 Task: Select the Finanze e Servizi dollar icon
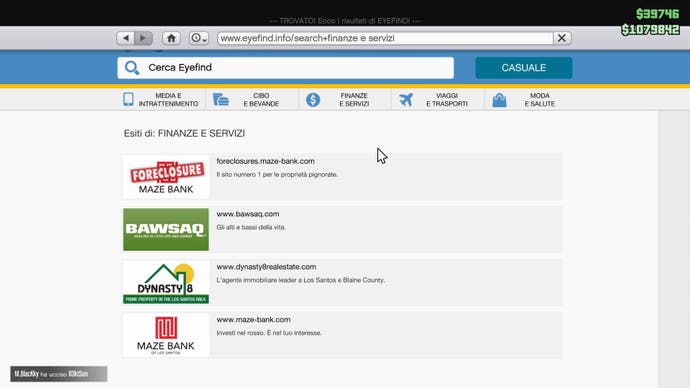[313, 100]
